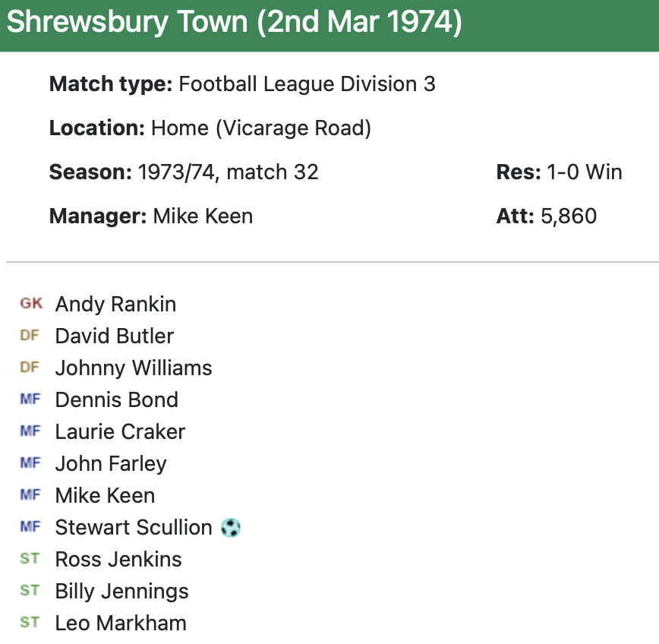The image size is (659, 644).
Task: Click John Farley in the lineup
Action: (111, 464)
